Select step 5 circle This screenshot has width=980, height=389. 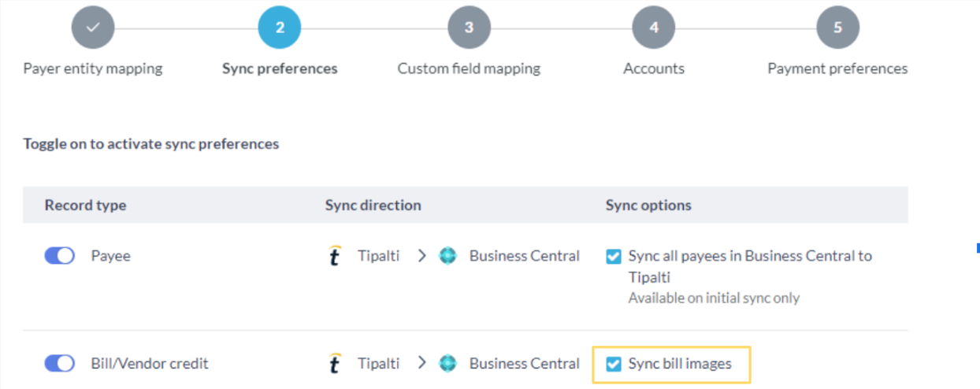[837, 28]
